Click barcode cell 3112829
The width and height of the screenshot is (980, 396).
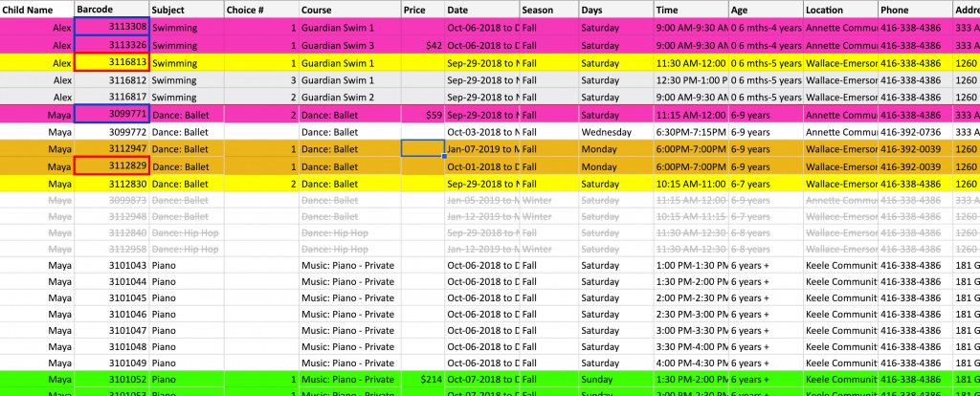point(111,165)
